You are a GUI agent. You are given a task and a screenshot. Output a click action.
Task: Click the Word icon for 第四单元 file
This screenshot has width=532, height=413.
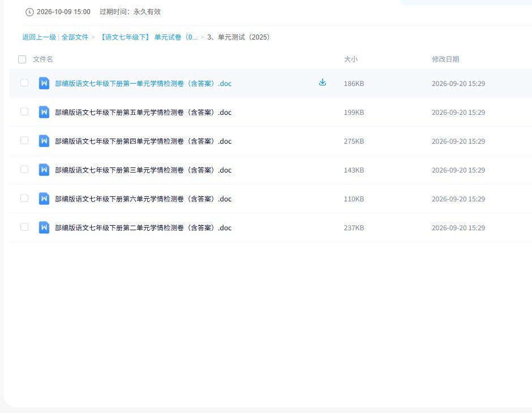coord(44,141)
